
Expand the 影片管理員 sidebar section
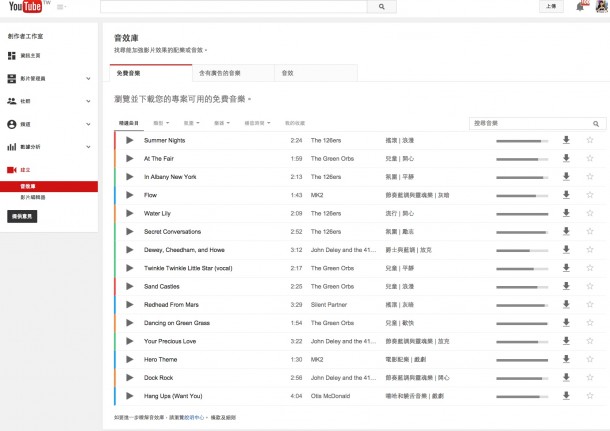tap(88, 78)
